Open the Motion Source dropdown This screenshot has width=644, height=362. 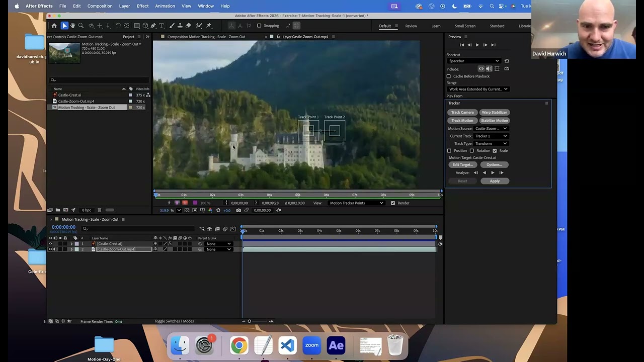coord(491,129)
